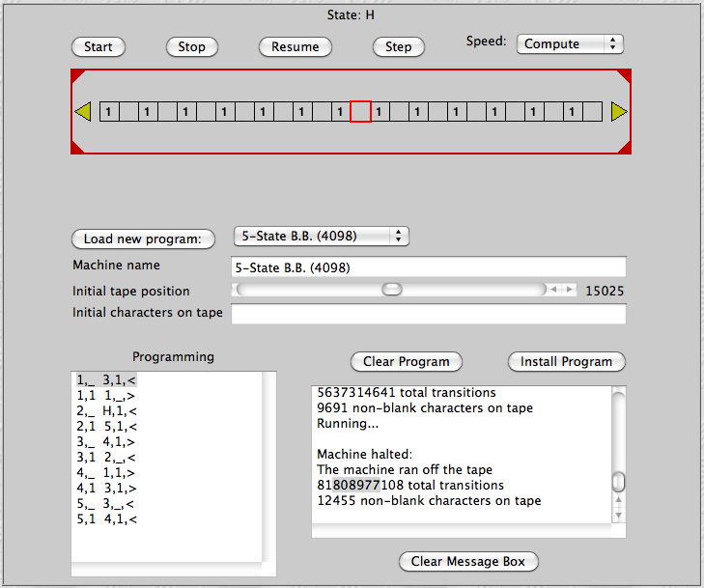
Task: Resume the machine run
Action: (x=295, y=46)
